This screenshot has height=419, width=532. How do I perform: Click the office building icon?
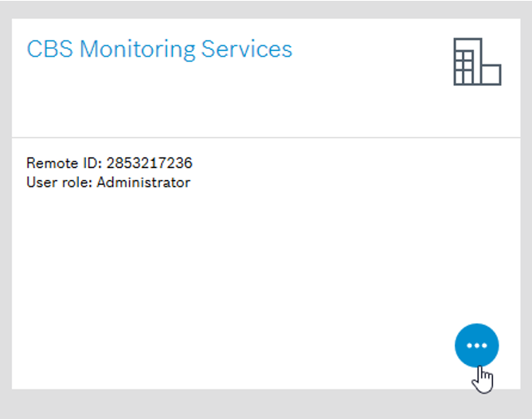[476, 62]
